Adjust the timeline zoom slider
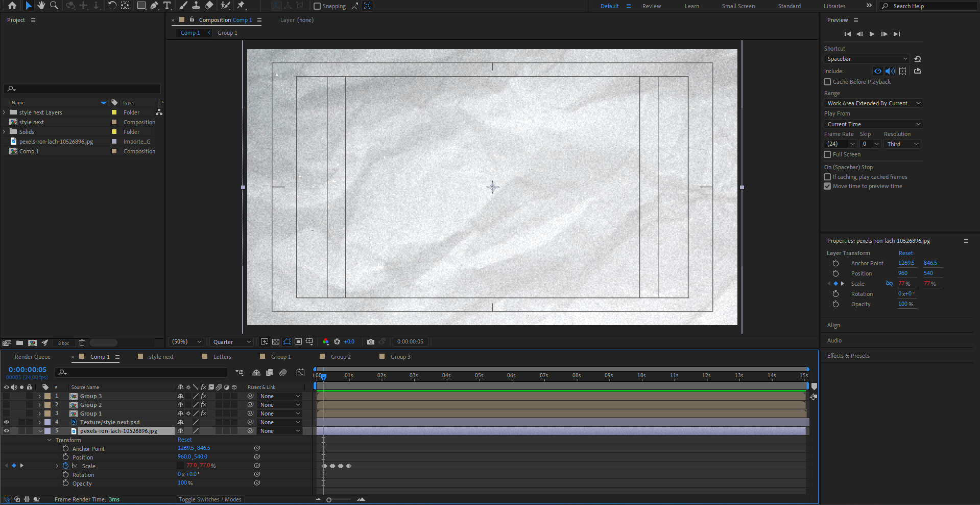The height and width of the screenshot is (505, 980). (329, 499)
